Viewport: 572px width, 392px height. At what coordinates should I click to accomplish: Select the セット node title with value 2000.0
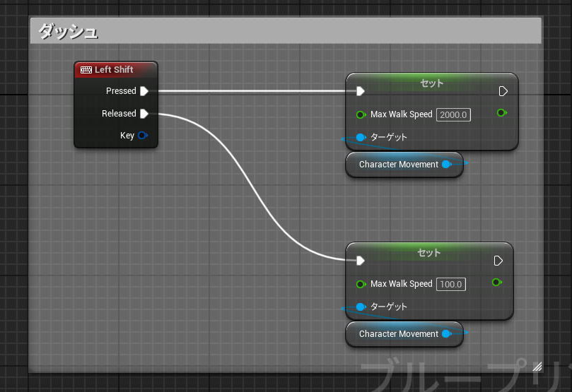[432, 83]
